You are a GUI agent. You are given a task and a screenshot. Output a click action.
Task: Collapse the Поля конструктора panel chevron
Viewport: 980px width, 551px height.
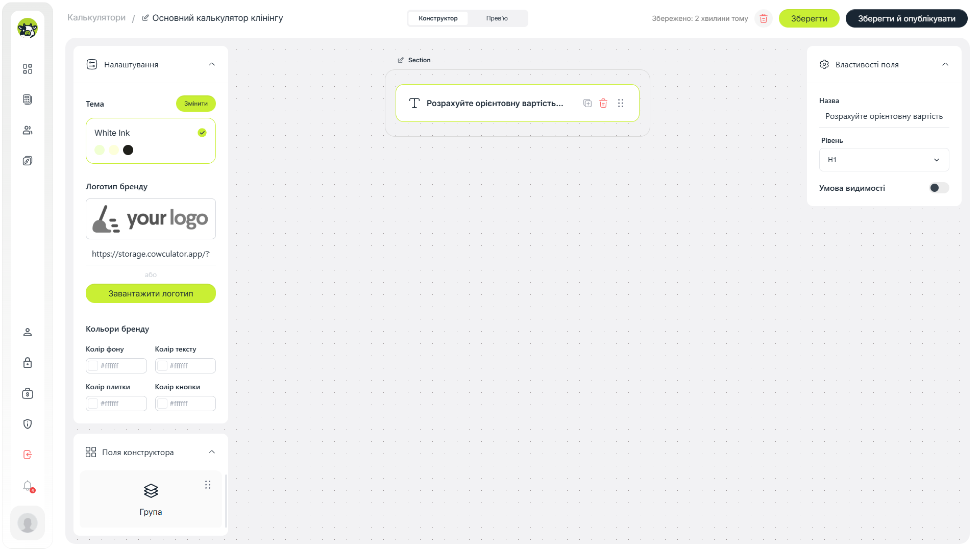point(212,452)
